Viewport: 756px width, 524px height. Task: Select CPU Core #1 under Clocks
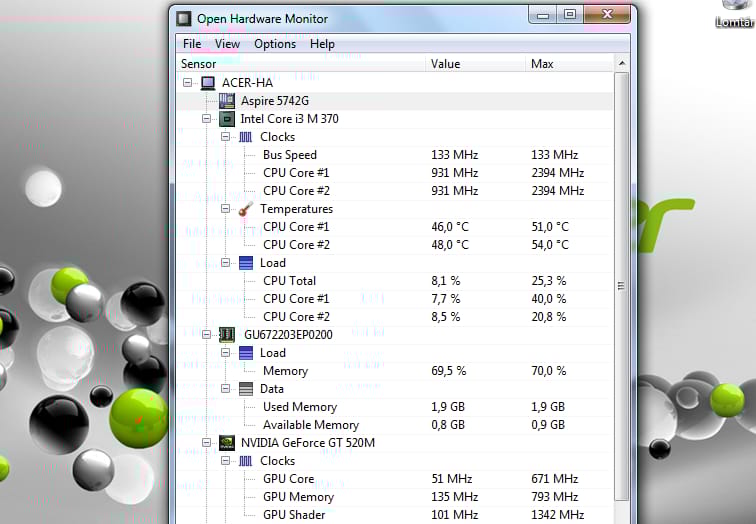tap(395, 173)
